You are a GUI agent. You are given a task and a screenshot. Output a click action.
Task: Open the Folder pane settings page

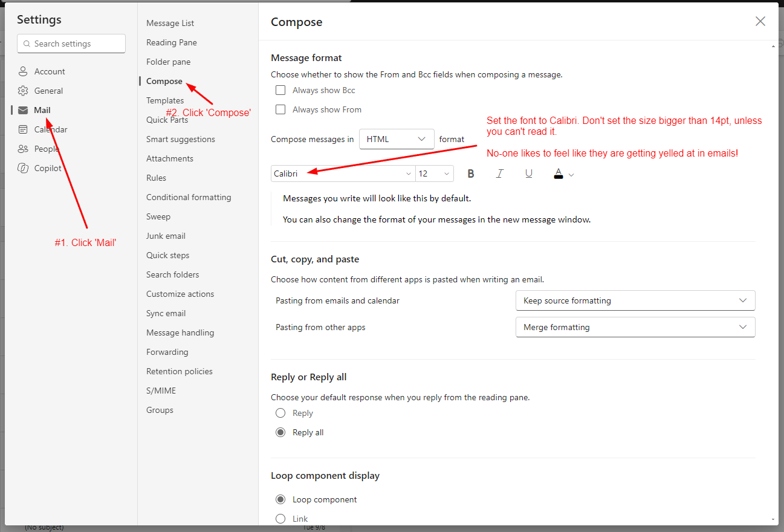(x=169, y=62)
